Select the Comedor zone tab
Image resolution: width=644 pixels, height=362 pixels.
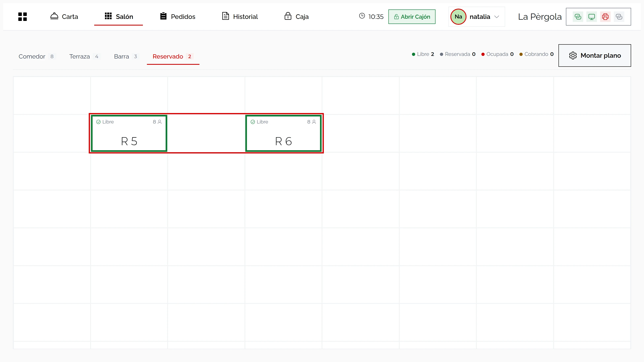tap(37, 57)
